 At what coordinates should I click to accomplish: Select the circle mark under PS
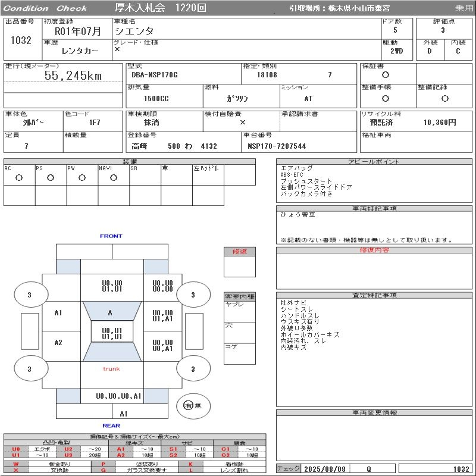tap(51, 178)
